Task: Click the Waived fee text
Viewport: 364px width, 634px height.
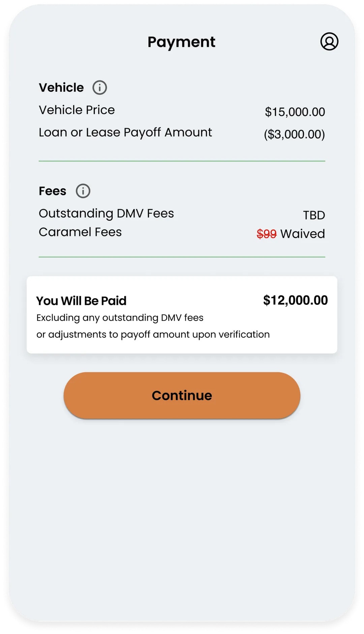Action: coord(302,234)
